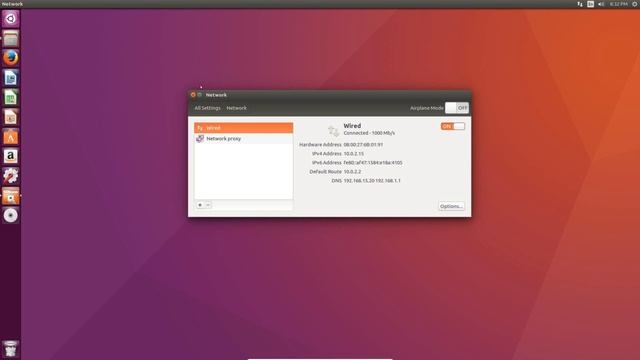Open the disc drive launcher icon
This screenshot has height=360, width=640.
11,216
